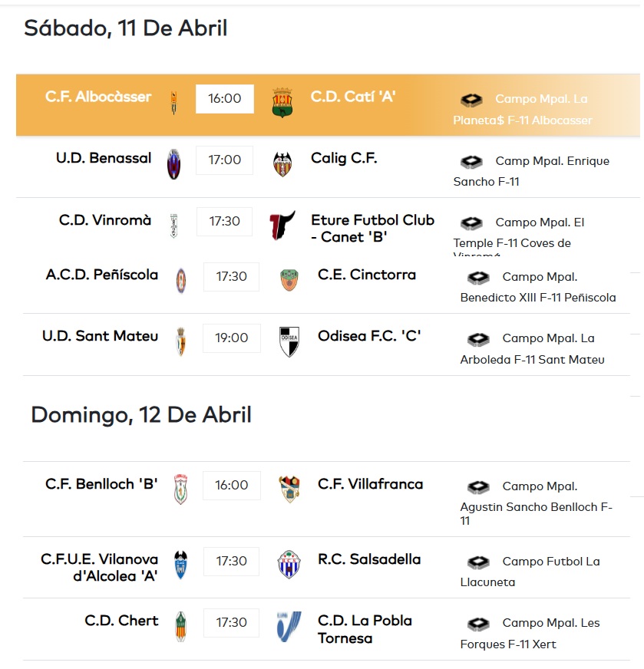
Task: Click the R.C. Salsadella striped crest
Action: (289, 565)
